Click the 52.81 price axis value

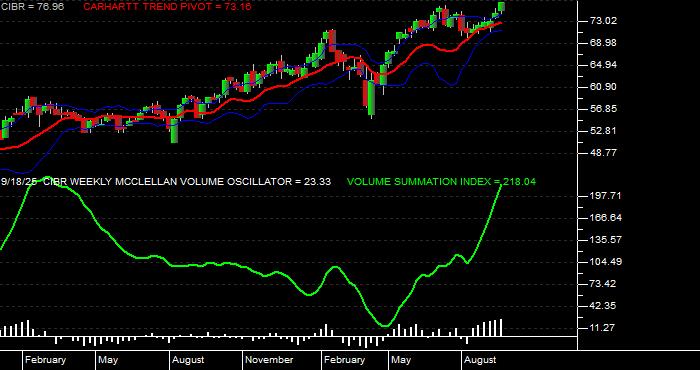(603, 131)
